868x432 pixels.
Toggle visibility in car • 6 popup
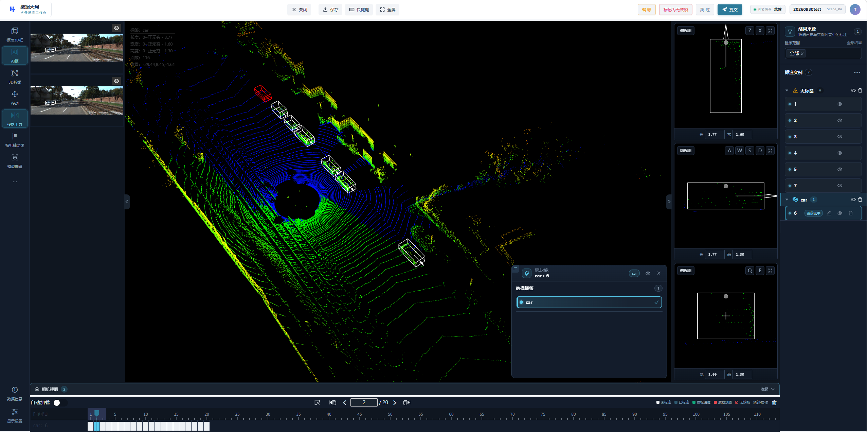point(648,273)
